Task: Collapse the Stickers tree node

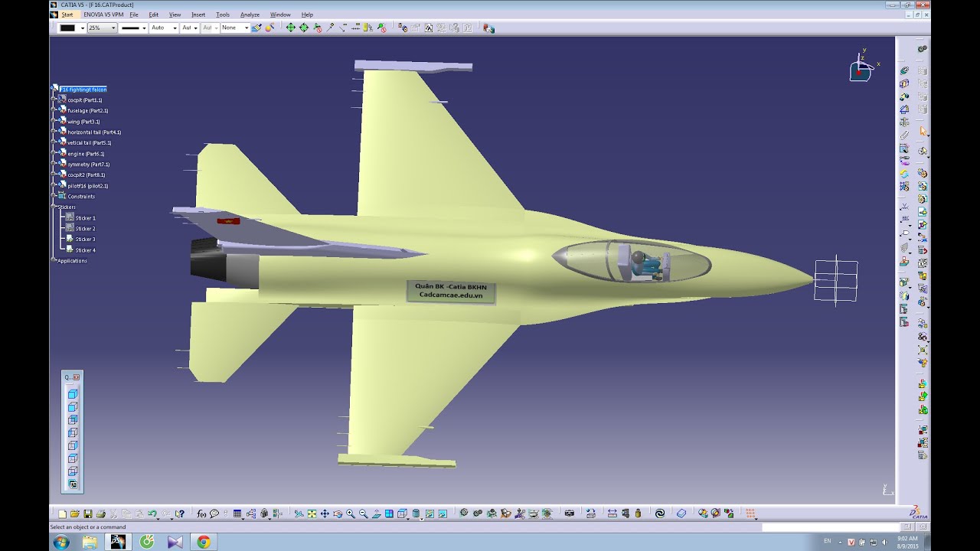Action: pos(54,207)
